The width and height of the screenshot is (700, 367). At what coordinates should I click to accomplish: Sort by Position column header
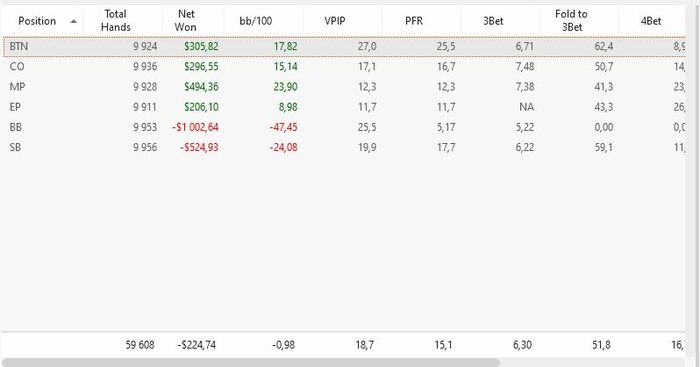42,21
